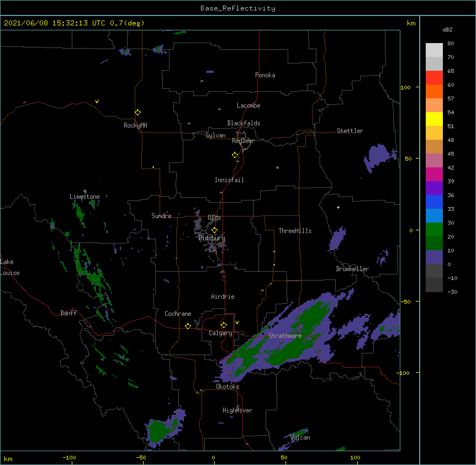Screen dimensions: 476x465
Task: Click the Sundre label
Action: coord(161,216)
